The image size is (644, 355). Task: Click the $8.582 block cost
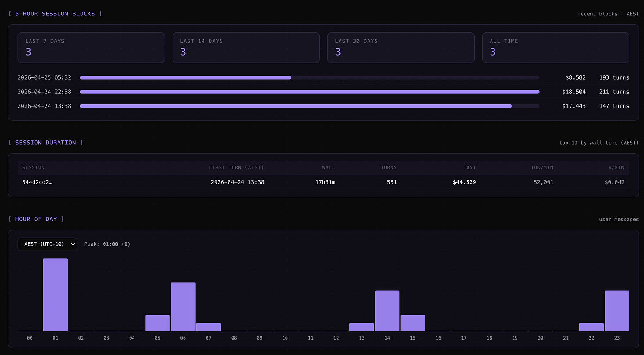(575, 77)
